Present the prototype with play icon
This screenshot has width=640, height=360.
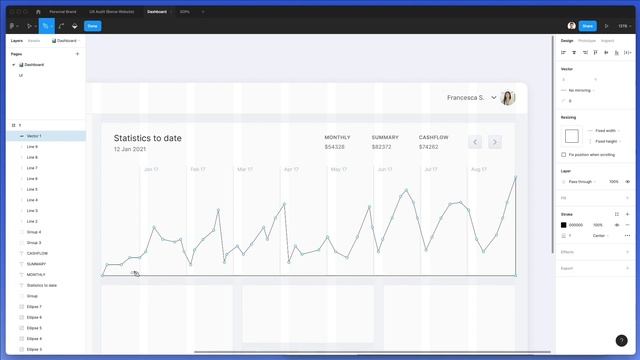point(607,26)
